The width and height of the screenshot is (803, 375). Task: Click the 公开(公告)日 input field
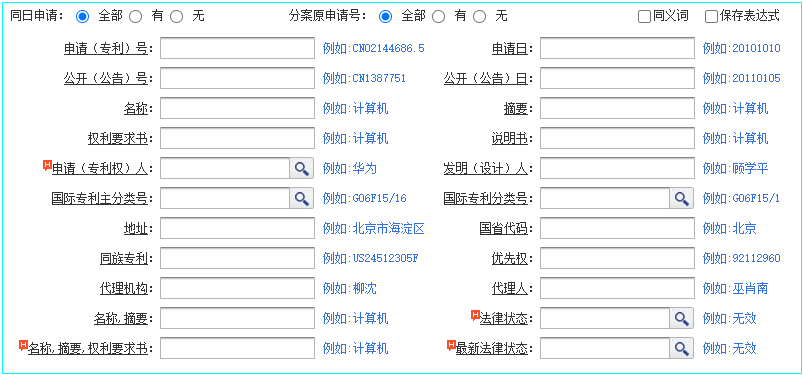coord(617,78)
